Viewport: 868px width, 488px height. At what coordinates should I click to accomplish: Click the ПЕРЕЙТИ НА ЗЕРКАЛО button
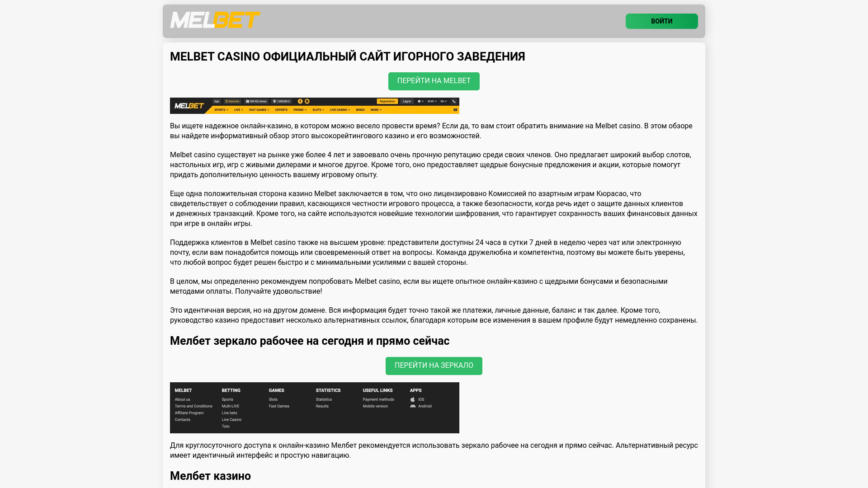[434, 366]
